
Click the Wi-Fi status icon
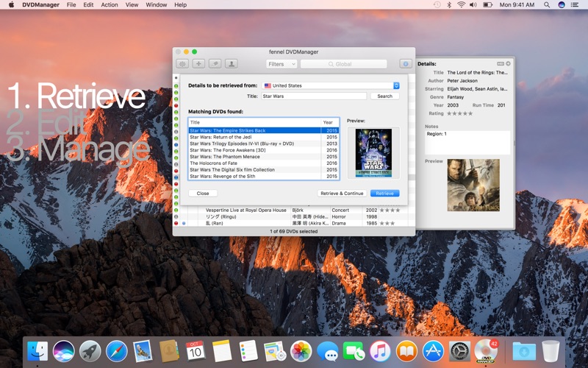click(x=462, y=5)
